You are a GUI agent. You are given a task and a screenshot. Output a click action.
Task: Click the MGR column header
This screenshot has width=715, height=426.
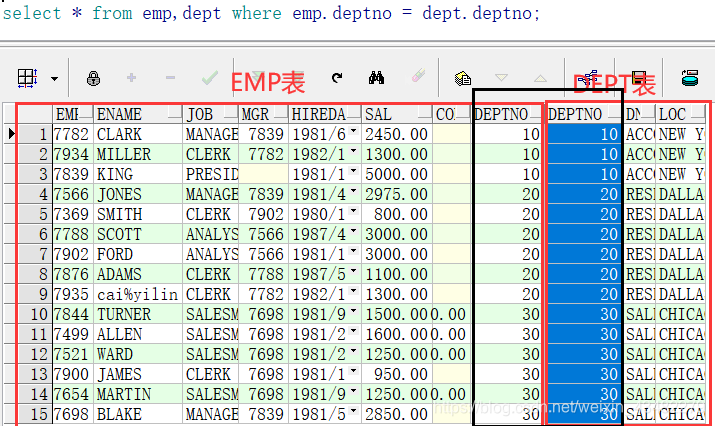click(264, 114)
